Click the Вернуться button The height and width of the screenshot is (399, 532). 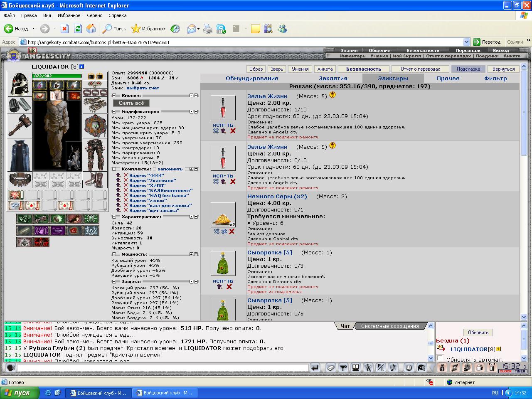(x=504, y=69)
